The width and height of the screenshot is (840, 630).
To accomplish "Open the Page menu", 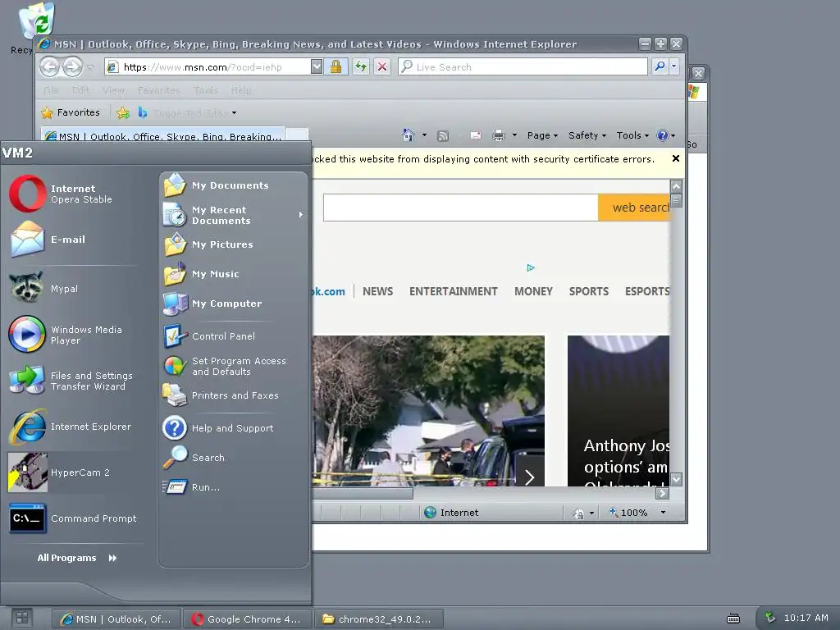I will click(543, 135).
